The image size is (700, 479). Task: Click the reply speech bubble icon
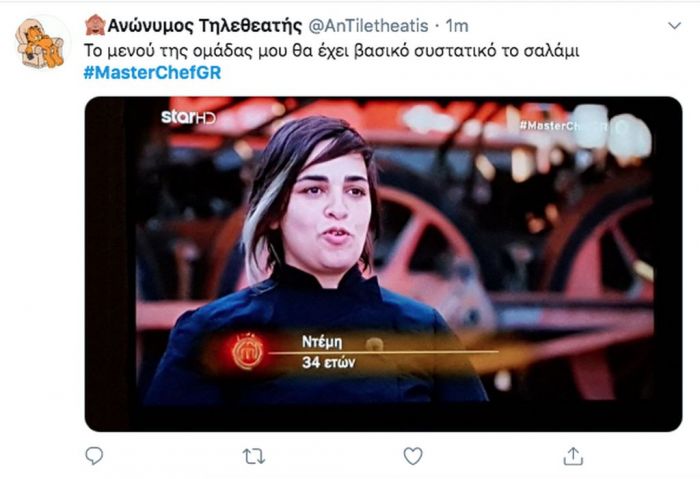[94, 456]
